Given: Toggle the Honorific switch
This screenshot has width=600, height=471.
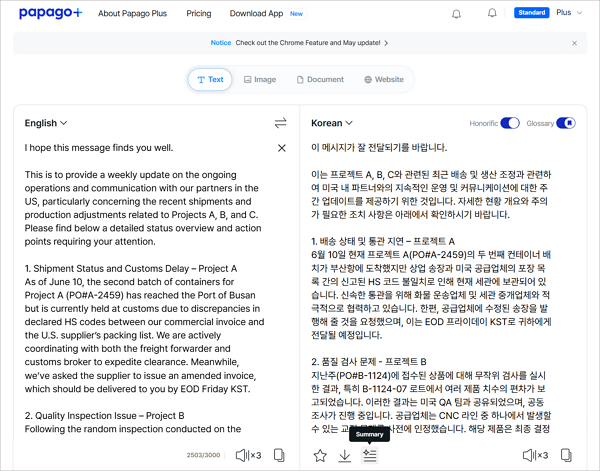Looking at the screenshot, I should [510, 123].
